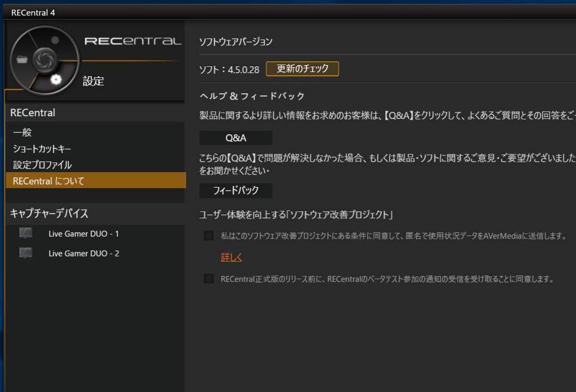This screenshot has width=576, height=392.
Task: Click the 設定 label beside the dial
Action: [93, 81]
